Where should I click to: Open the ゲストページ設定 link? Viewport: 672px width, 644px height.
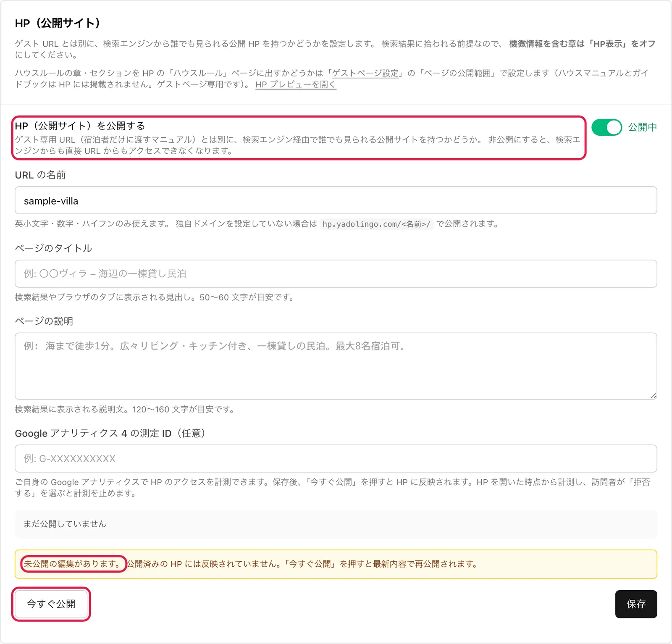pos(365,73)
